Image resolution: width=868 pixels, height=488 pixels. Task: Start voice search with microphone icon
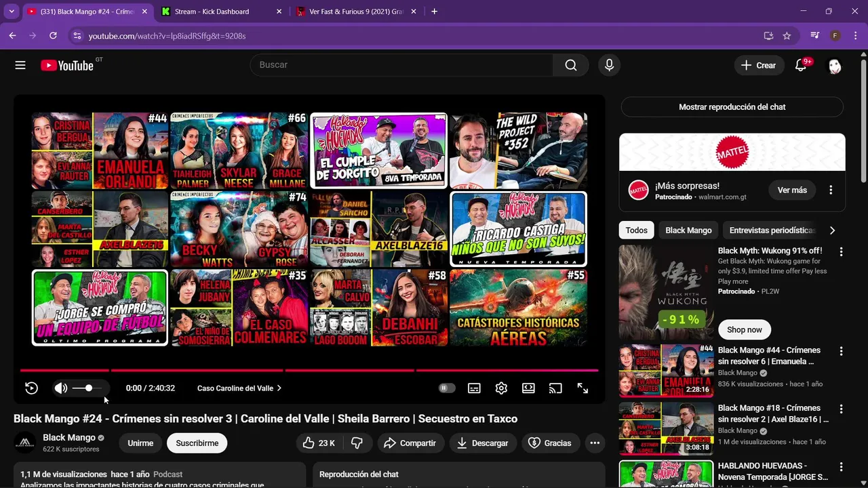click(x=609, y=65)
